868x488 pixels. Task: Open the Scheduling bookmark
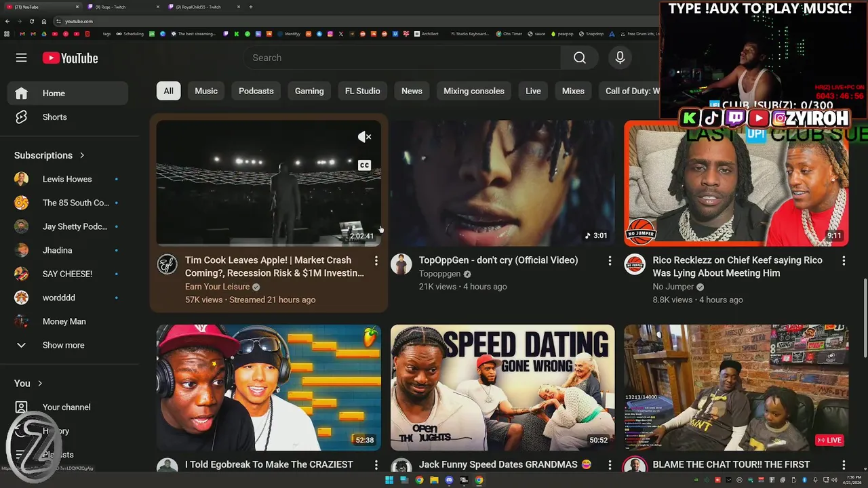129,33
